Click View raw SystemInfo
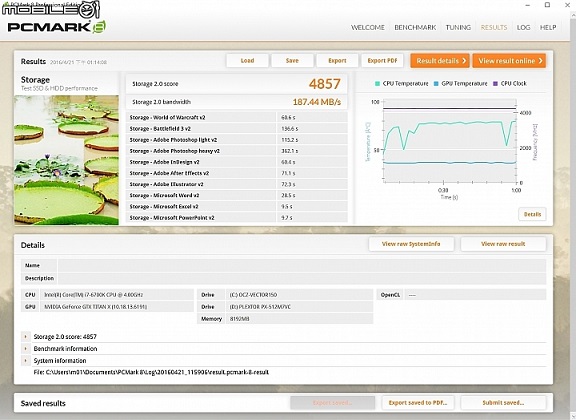576x420 pixels. 411,244
